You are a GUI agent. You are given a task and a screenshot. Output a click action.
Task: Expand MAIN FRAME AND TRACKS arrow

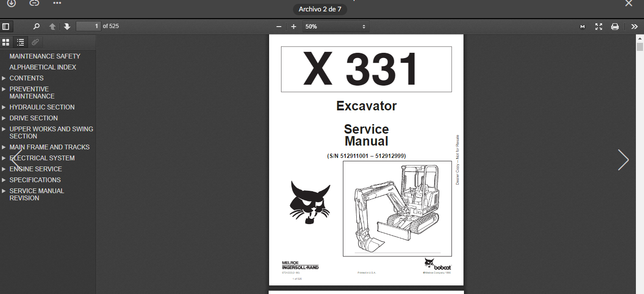tap(4, 147)
